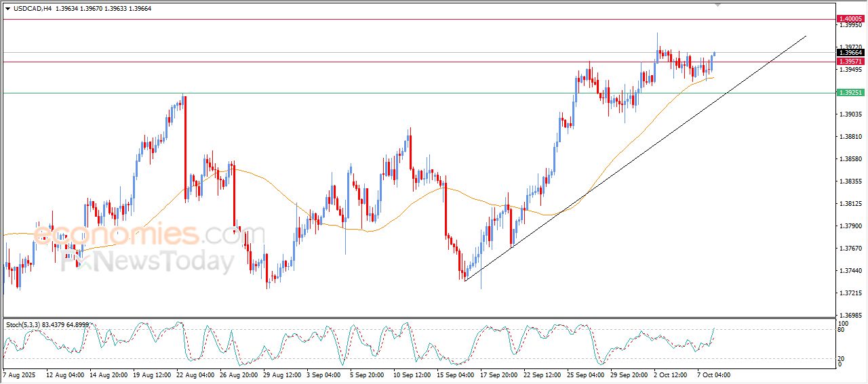Select the green horizontal line at 1.39251

click(x=407, y=93)
